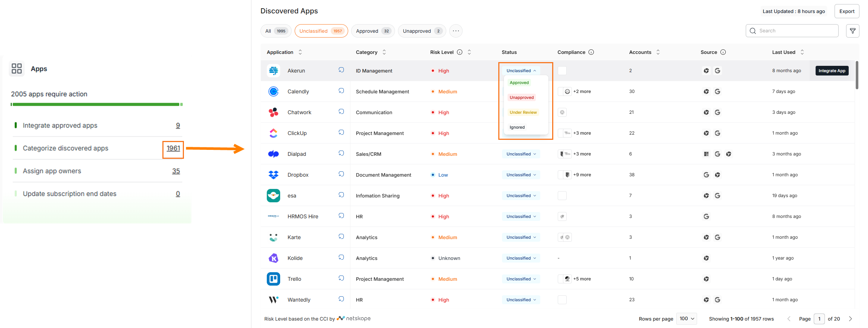Viewport: 868px width, 328px height.
Task: Click the esa app logo
Action: pos(273,195)
